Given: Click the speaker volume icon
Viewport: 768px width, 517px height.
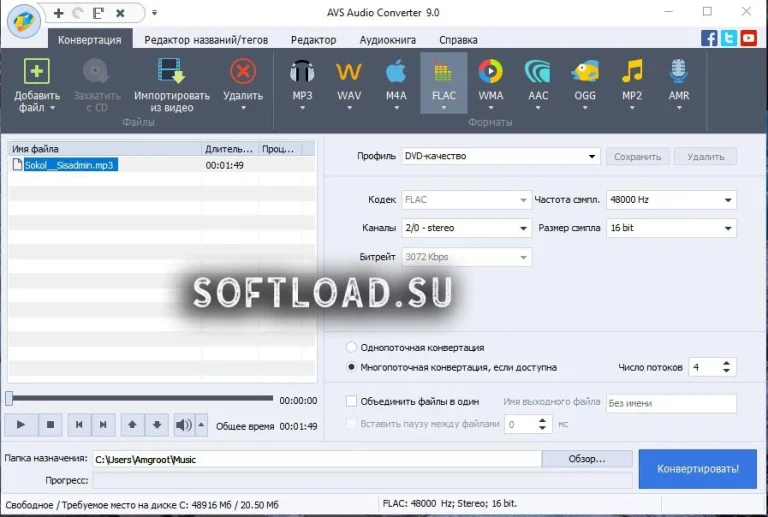Looking at the screenshot, I should (184, 424).
